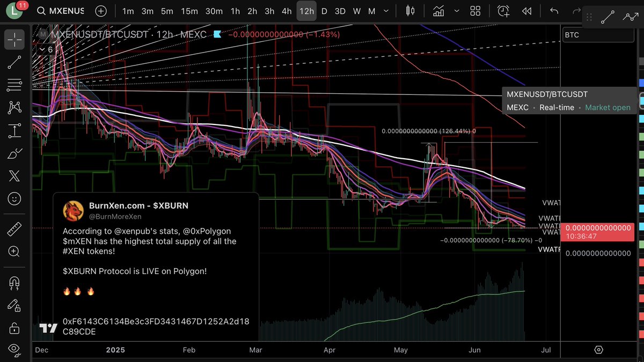Click the 126.44% measurement label
The width and height of the screenshot is (644, 362).
[x=429, y=131]
